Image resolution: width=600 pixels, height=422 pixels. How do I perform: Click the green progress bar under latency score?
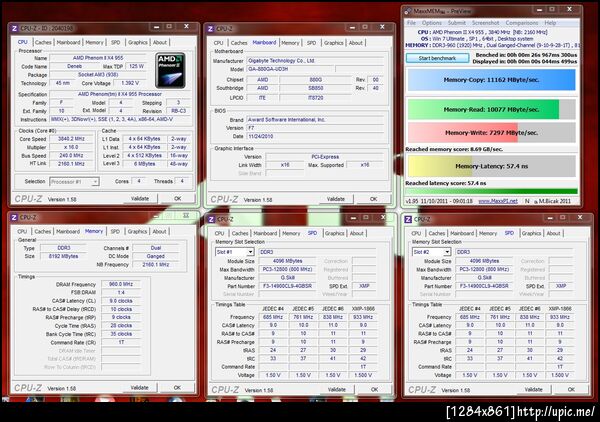click(x=491, y=191)
